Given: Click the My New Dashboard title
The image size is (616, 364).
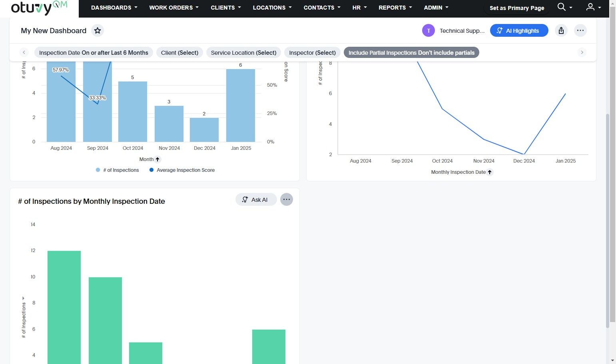Looking at the screenshot, I should 54,31.
